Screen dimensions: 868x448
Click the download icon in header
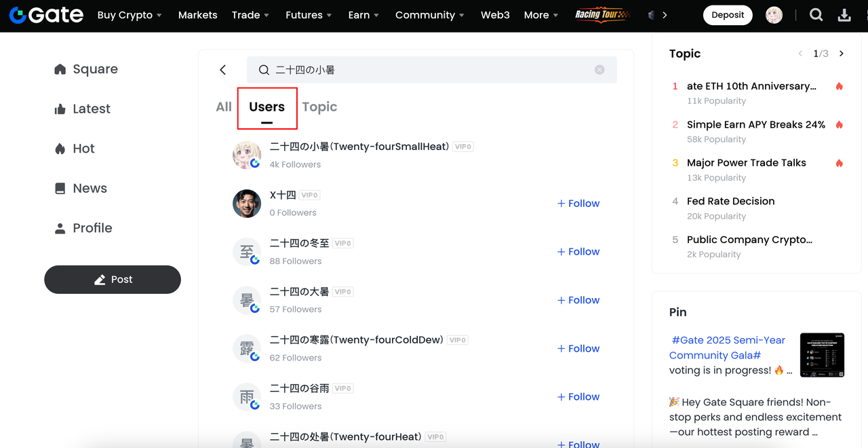(x=844, y=15)
